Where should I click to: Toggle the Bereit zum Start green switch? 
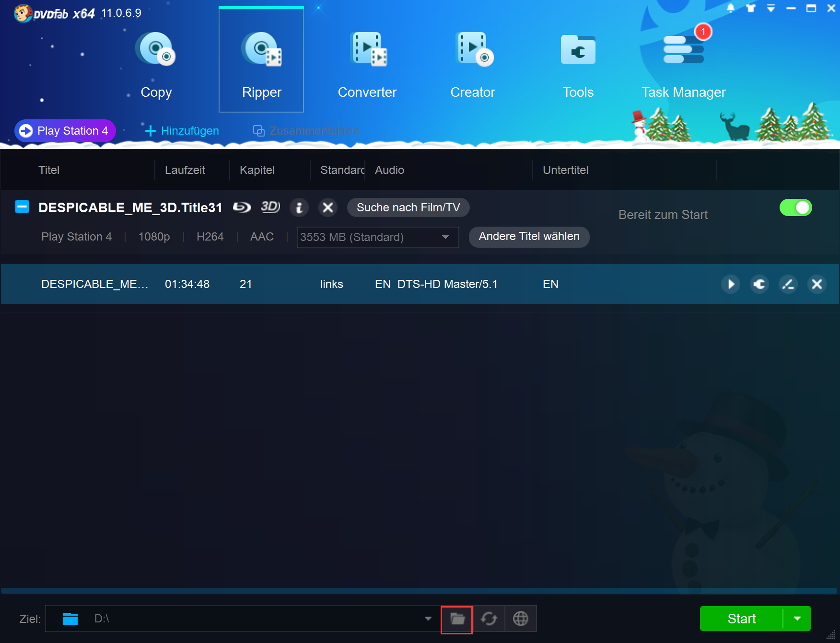pyautogui.click(x=796, y=207)
